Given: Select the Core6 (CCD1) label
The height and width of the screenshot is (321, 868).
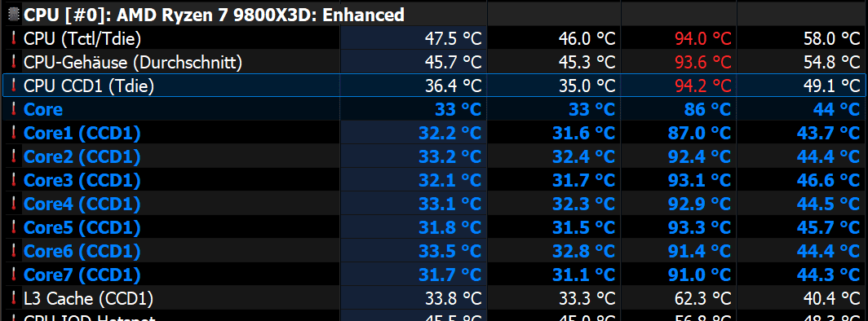Looking at the screenshot, I should coord(82,252).
